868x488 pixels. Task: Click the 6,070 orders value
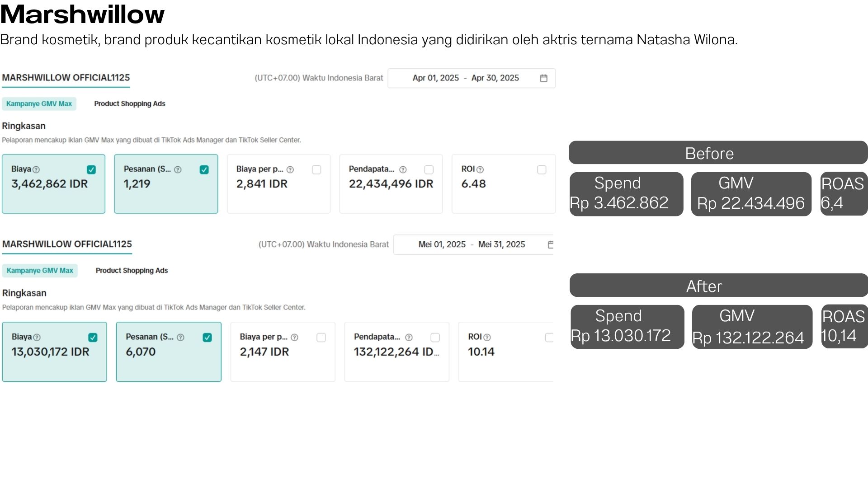(x=141, y=352)
